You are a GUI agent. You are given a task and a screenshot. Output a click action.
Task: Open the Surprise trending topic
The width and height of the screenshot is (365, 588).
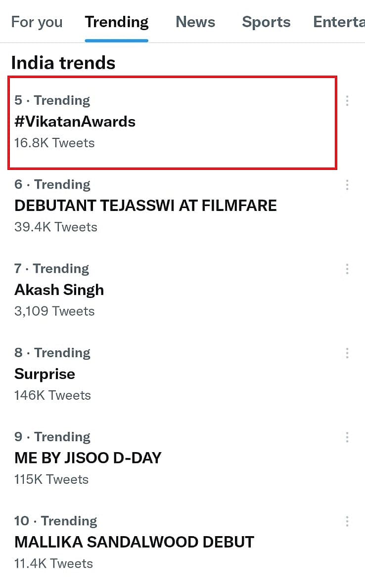coord(45,374)
